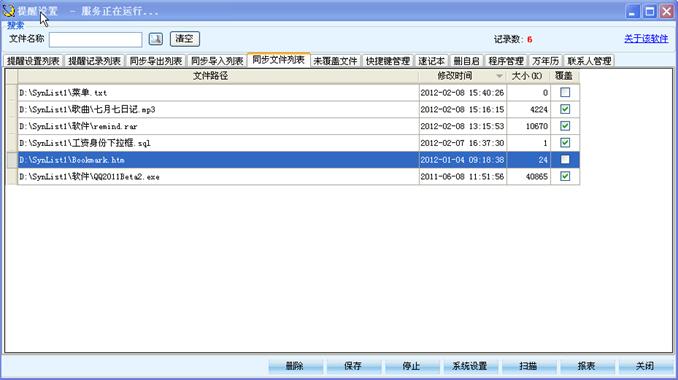Image resolution: width=678 pixels, height=380 pixels.
Task: Sort by the 大小(K) column header
Action: 528,76
